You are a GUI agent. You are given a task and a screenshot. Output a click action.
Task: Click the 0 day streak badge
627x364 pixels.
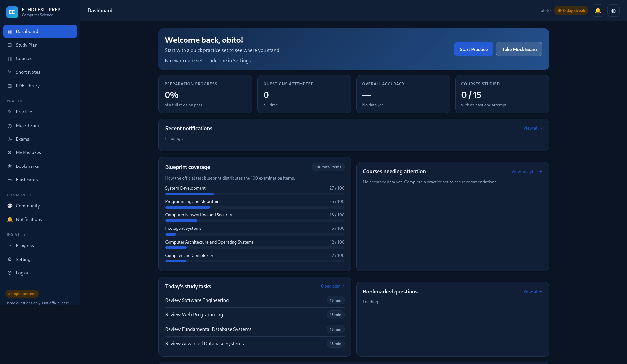click(x=571, y=11)
